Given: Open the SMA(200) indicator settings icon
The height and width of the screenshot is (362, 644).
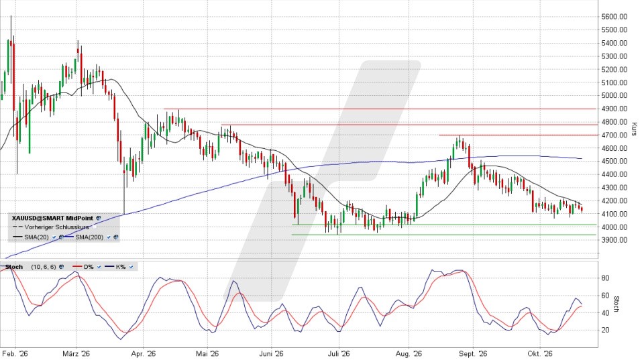Looking at the screenshot, I should pyautogui.click(x=116, y=237).
